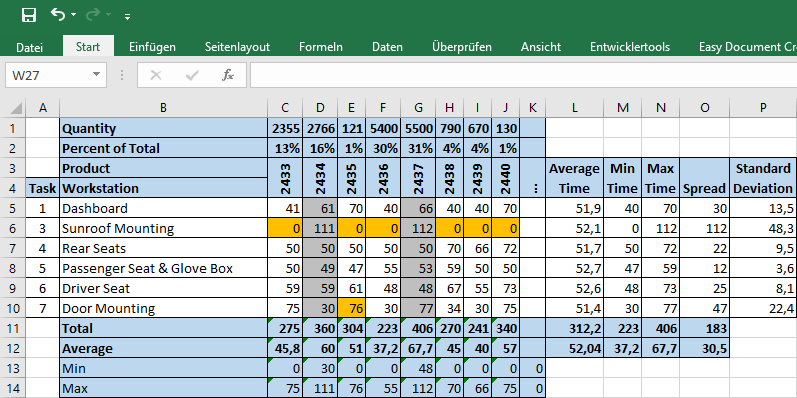Select the Sunroof Mounting cell
Screen dimensions: 797x398
tap(164, 228)
